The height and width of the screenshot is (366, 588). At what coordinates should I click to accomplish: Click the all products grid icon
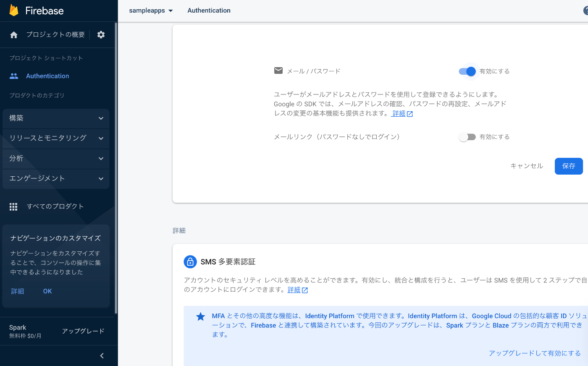coord(13,207)
